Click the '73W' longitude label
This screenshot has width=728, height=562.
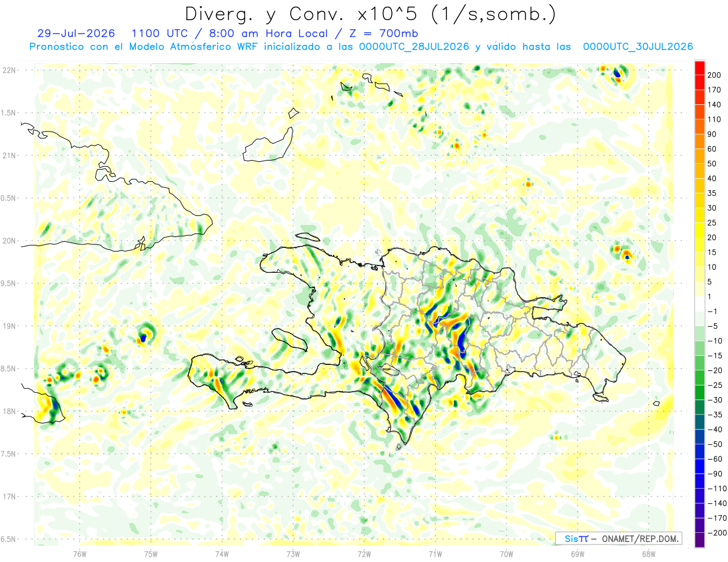[x=293, y=554]
